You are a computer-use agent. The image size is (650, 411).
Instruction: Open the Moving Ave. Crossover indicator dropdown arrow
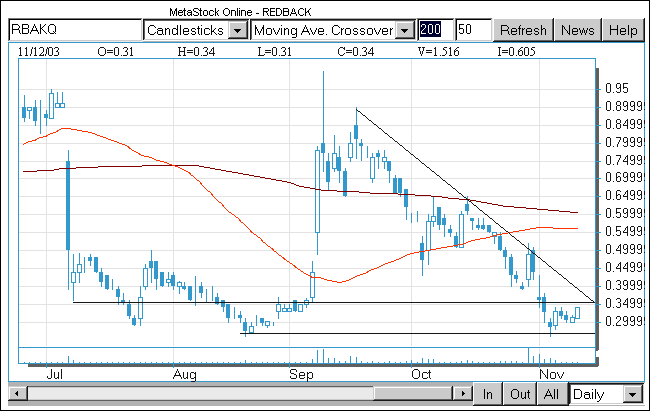coord(405,30)
